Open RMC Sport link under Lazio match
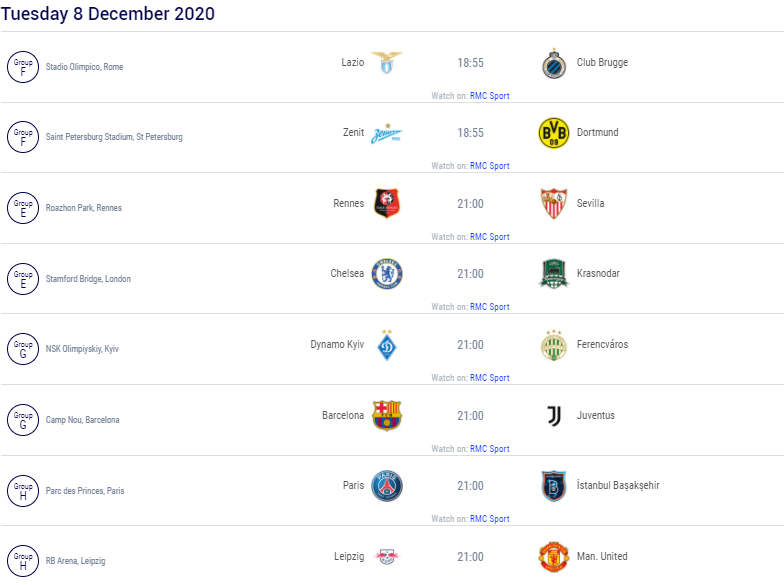Viewport: 784px width, 585px height. (490, 96)
